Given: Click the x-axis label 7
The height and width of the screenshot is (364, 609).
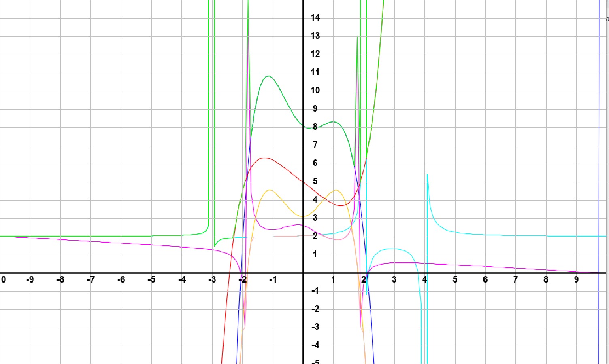Looking at the screenshot, I should [x=516, y=279].
